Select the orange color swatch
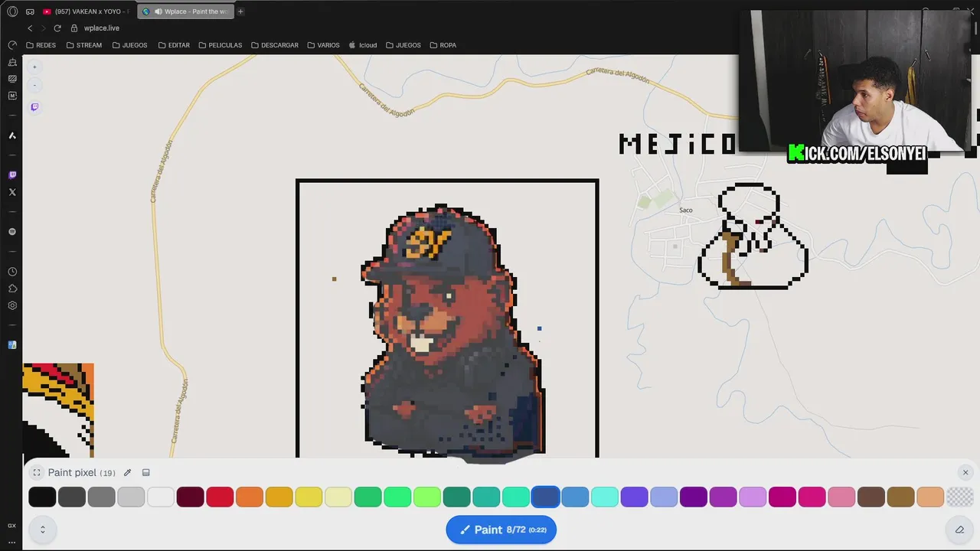 (x=250, y=497)
